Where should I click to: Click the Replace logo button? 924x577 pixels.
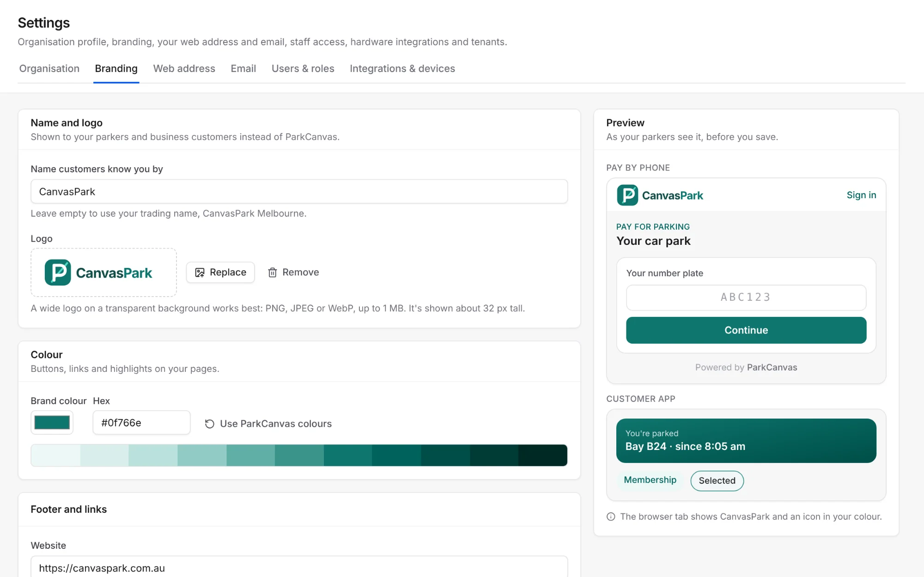click(x=220, y=273)
